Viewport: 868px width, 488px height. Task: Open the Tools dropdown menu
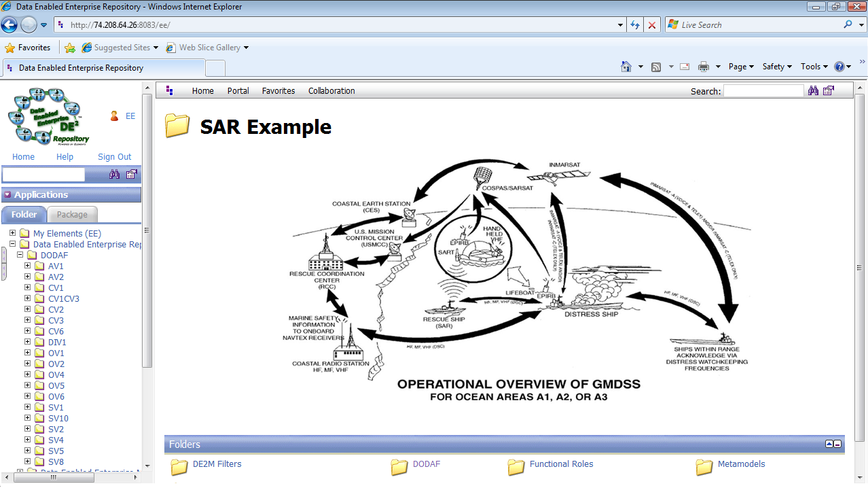[x=814, y=67]
